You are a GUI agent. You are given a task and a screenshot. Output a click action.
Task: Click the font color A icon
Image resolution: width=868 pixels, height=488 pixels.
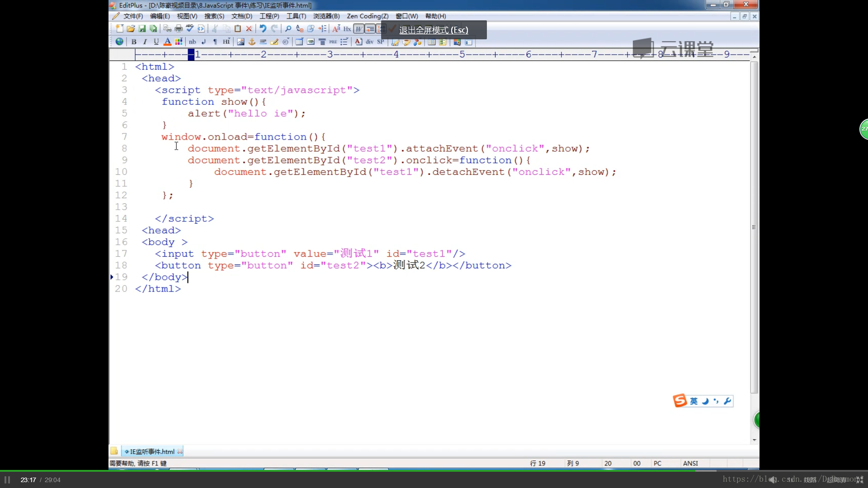167,42
